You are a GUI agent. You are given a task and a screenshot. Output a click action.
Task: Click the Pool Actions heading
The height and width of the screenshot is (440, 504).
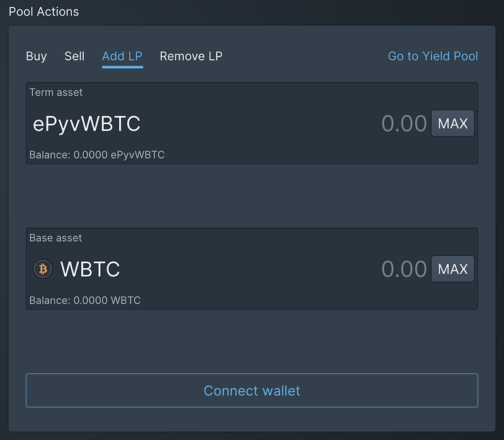click(x=43, y=12)
